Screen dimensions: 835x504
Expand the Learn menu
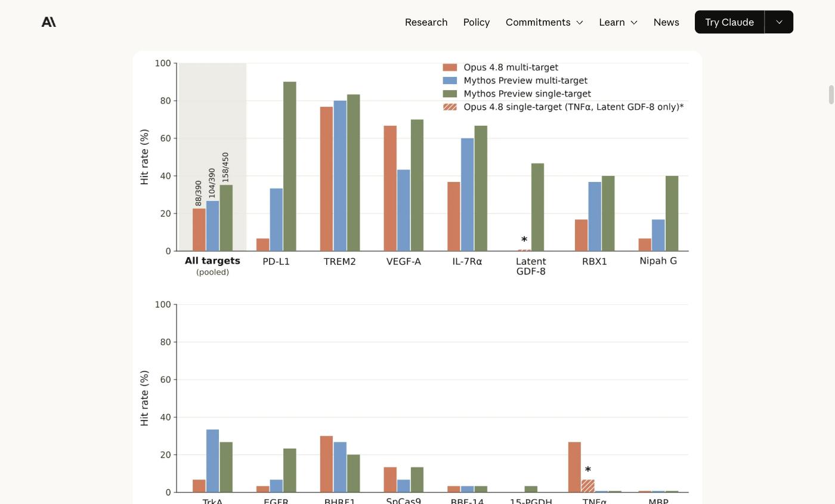618,22
